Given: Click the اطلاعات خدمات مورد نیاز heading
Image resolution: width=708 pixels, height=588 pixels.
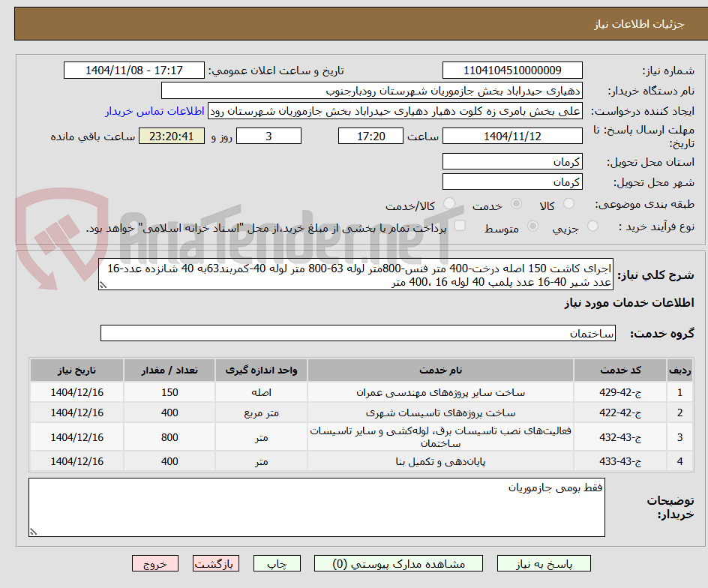Looking at the screenshot, I should [x=629, y=303].
